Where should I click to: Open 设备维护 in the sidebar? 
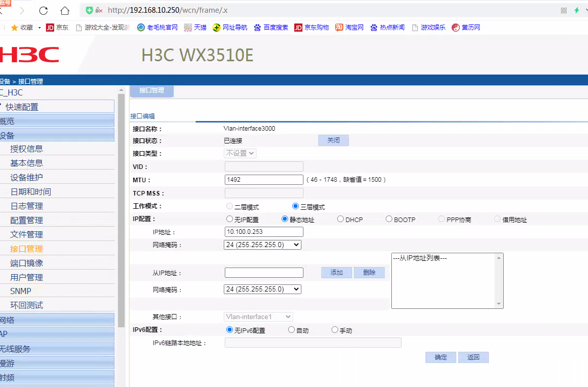tap(27, 177)
